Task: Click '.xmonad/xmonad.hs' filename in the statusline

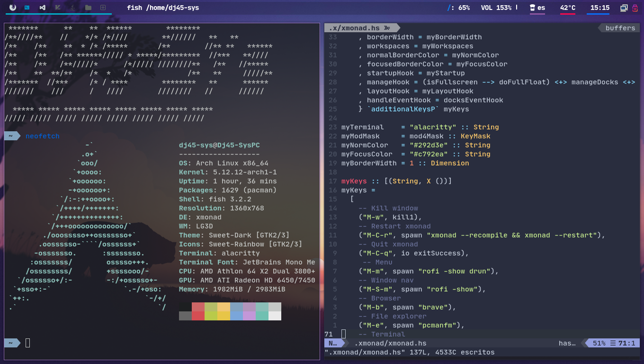Action: [x=391, y=343]
